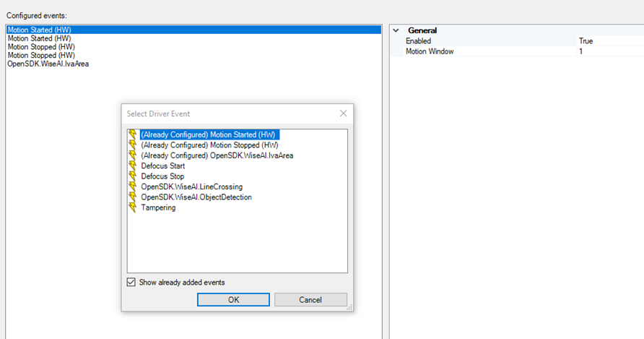Click Cancel in Select Driver Event dialog
The image size is (644, 339).
(x=310, y=299)
